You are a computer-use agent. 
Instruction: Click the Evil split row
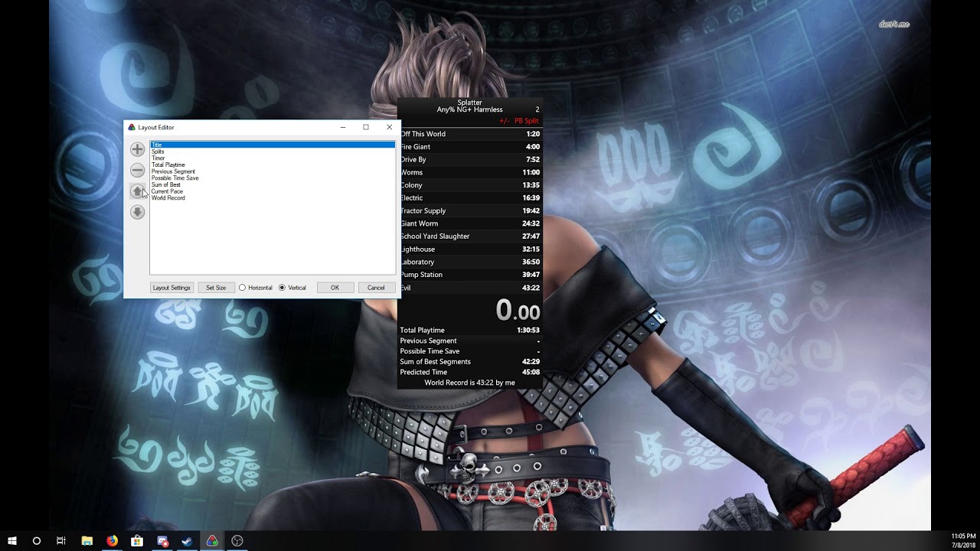[x=470, y=288]
